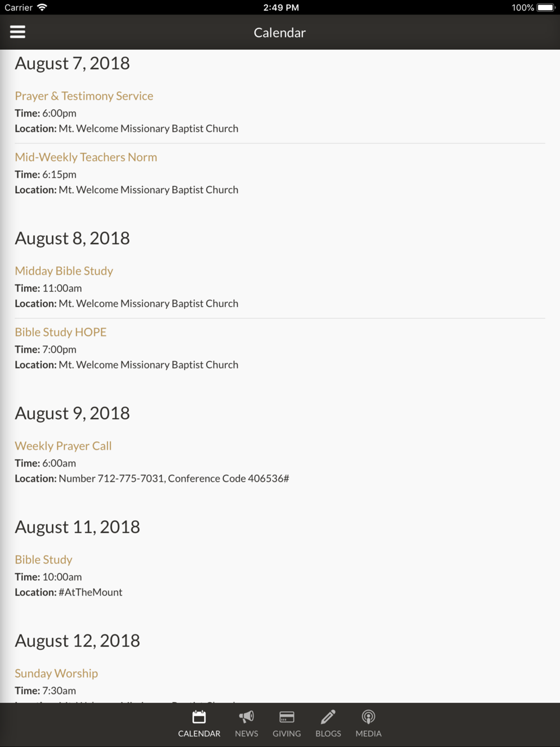Select the Bible Study event on August 11
This screenshot has height=747, width=560.
tap(44, 559)
